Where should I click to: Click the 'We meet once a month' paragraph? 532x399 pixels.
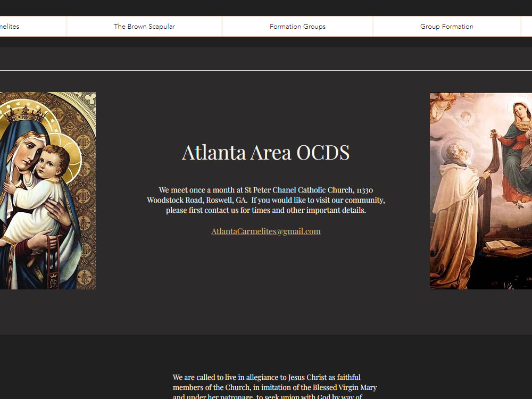[x=266, y=200]
